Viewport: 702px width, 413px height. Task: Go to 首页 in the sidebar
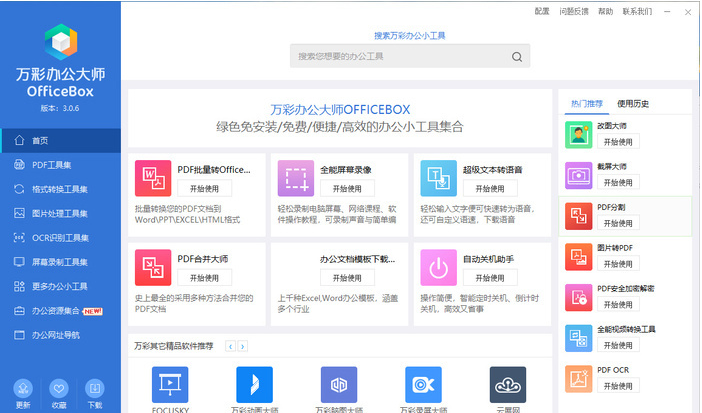click(x=60, y=141)
